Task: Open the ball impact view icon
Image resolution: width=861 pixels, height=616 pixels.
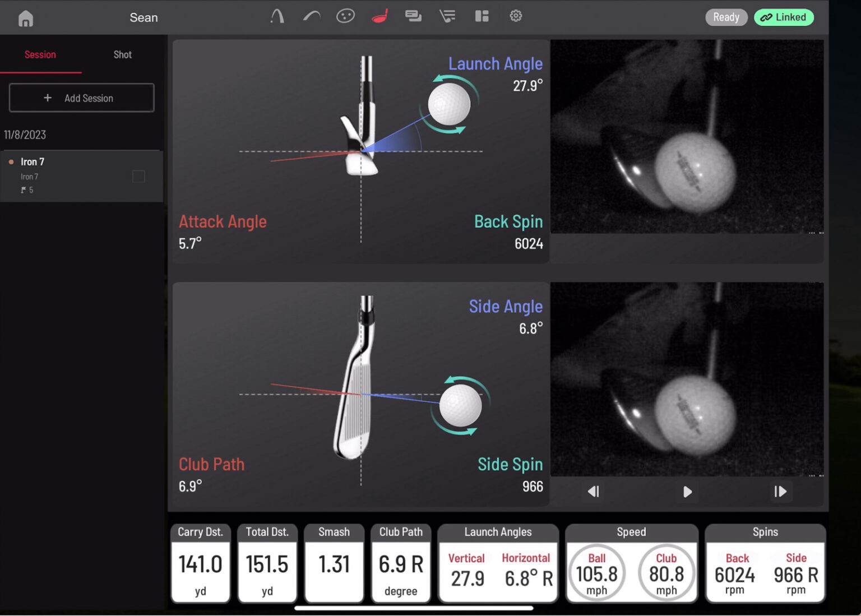Action: (x=345, y=16)
